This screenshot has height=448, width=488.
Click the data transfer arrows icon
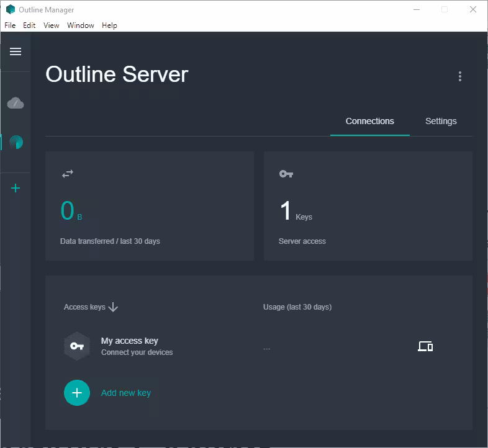68,174
